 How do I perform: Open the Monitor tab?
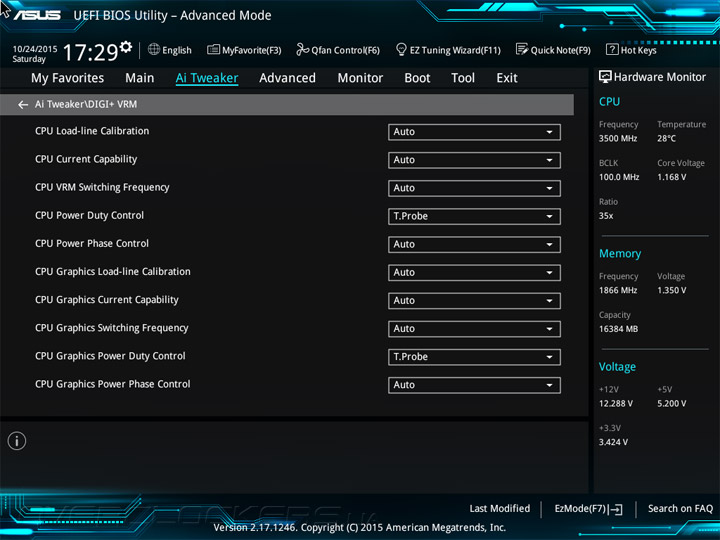pos(360,78)
